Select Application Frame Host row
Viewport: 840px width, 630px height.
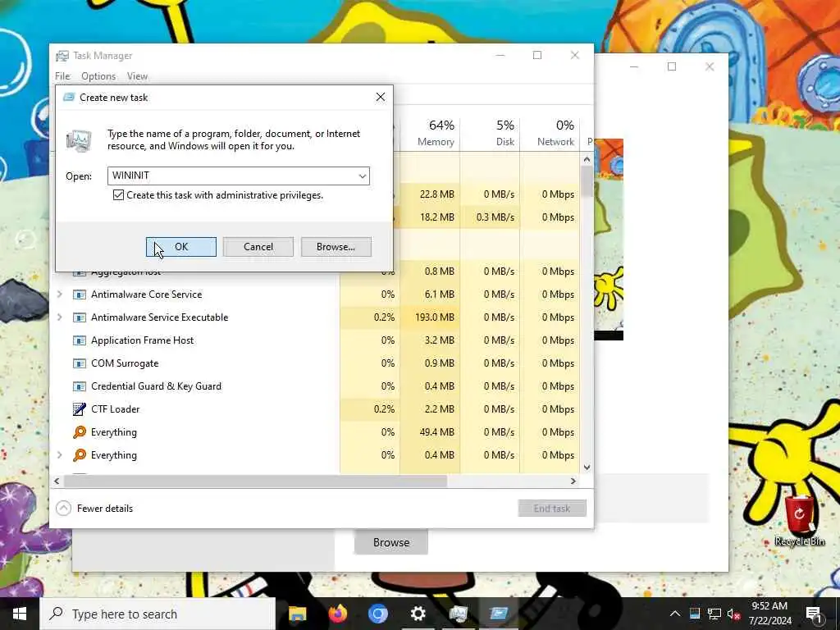click(x=316, y=340)
